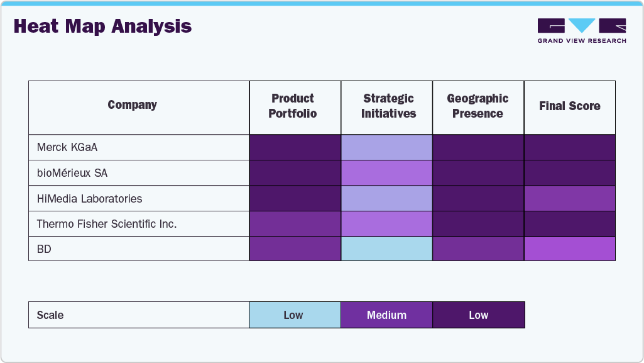644x363 pixels.
Task: Select the Merck KGaA row label
Action: [x=67, y=148]
